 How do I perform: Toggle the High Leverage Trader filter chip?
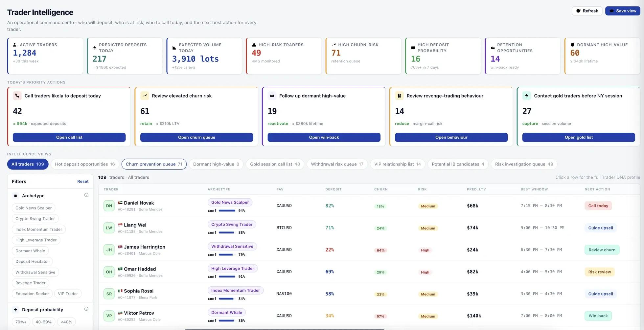pyautogui.click(x=36, y=240)
